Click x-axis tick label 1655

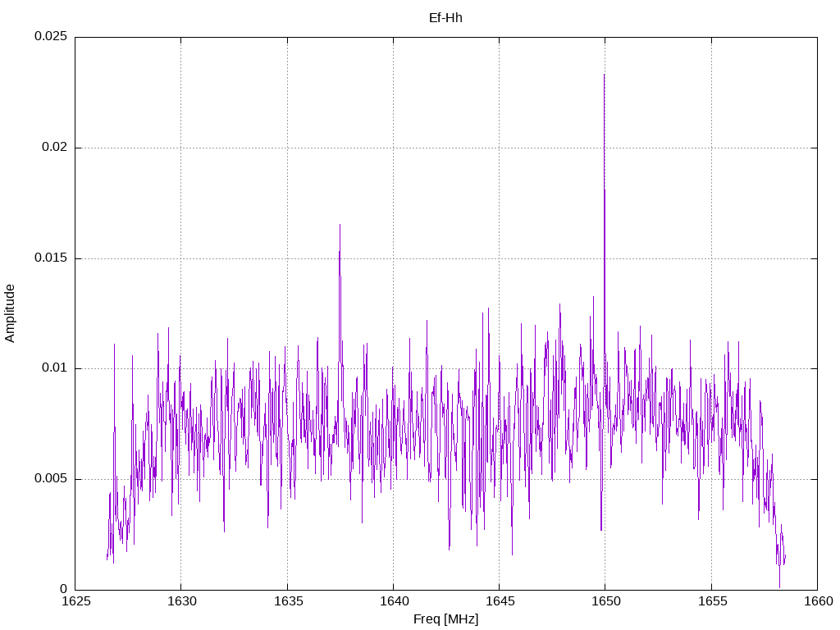point(713,601)
